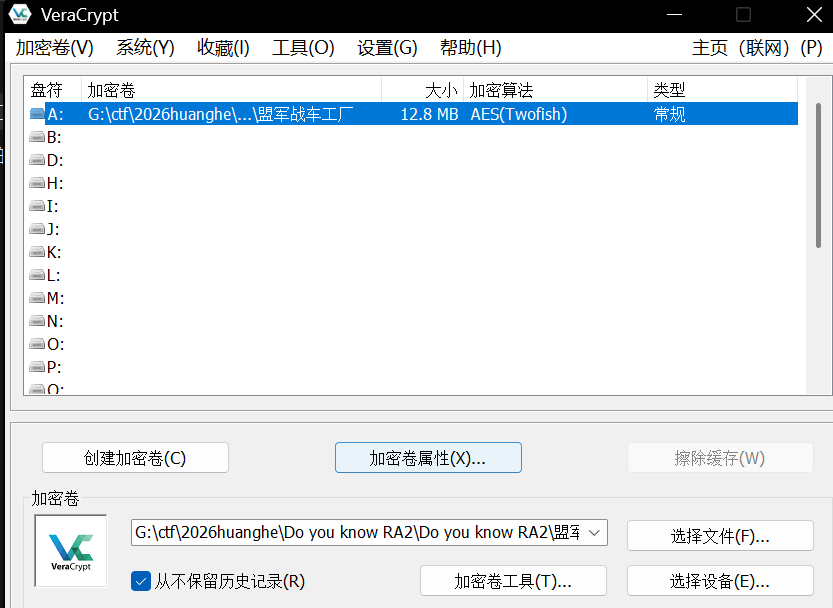Click the drive icon next to K:
This screenshot has width=833, height=608.
37,252
